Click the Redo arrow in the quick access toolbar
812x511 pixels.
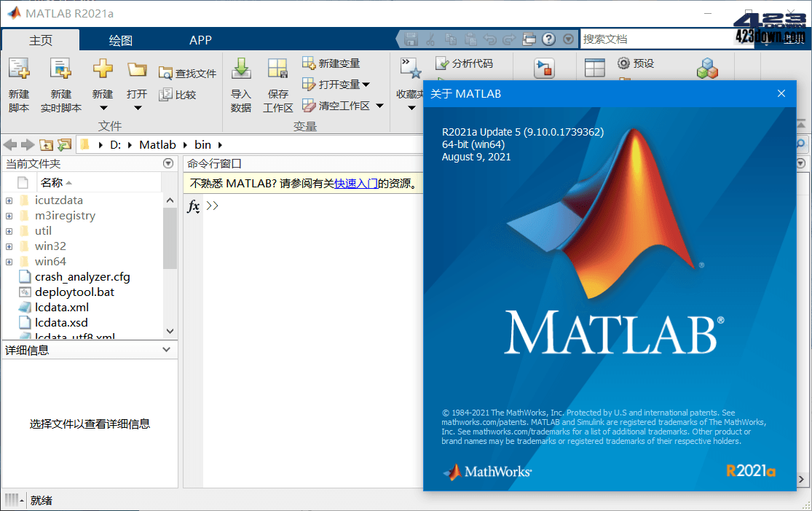(510, 39)
